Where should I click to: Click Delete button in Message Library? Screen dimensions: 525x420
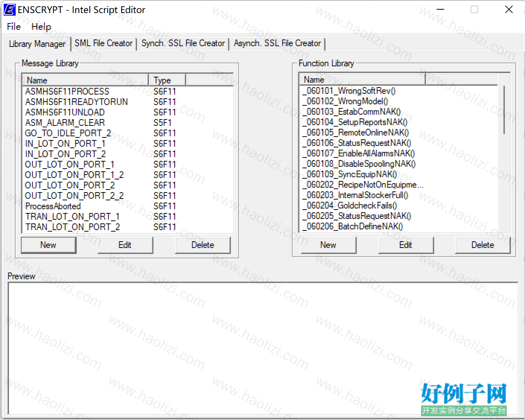pyautogui.click(x=203, y=245)
